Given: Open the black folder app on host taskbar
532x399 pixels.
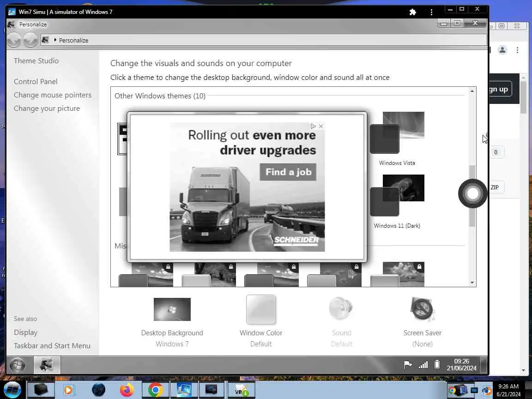Looking at the screenshot, I should tap(40, 390).
